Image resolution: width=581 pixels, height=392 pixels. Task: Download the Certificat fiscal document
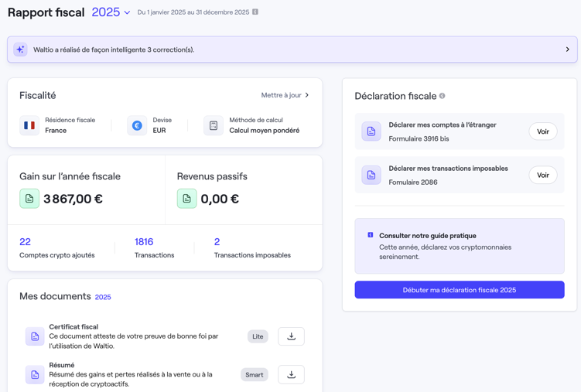click(291, 336)
